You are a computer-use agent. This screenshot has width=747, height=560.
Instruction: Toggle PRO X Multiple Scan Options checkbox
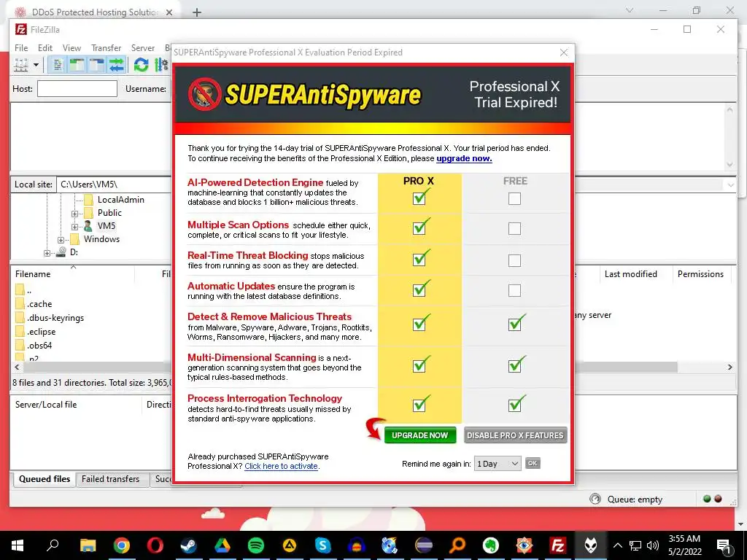tap(419, 228)
